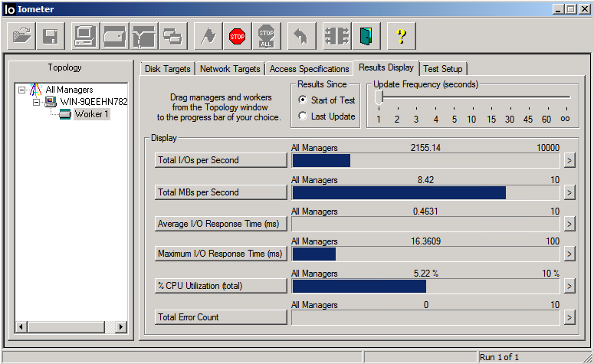Open arrow next to Total MBs per Second
The height and width of the screenshot is (364, 594).
point(569,193)
